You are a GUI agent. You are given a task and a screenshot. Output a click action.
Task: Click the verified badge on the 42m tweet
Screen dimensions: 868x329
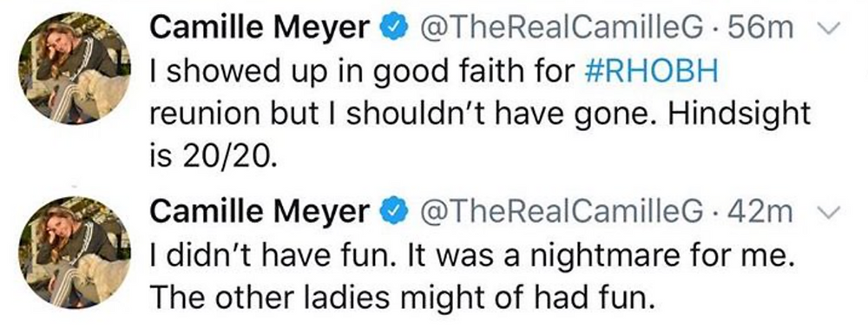(394, 212)
